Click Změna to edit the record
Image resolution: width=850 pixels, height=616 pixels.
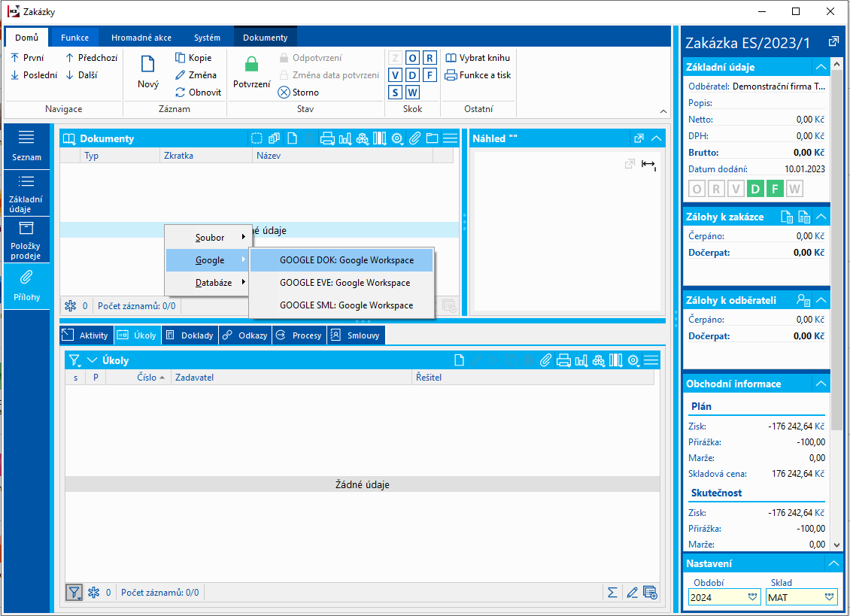tap(196, 74)
